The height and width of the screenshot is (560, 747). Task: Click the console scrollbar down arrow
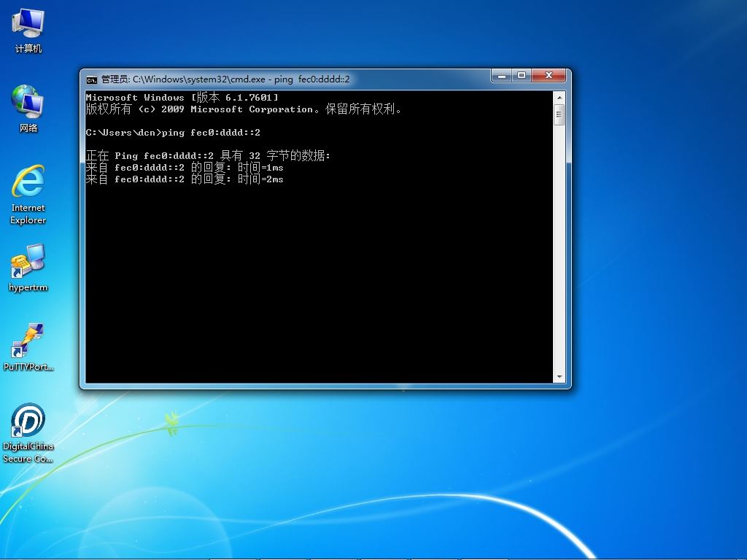point(560,377)
